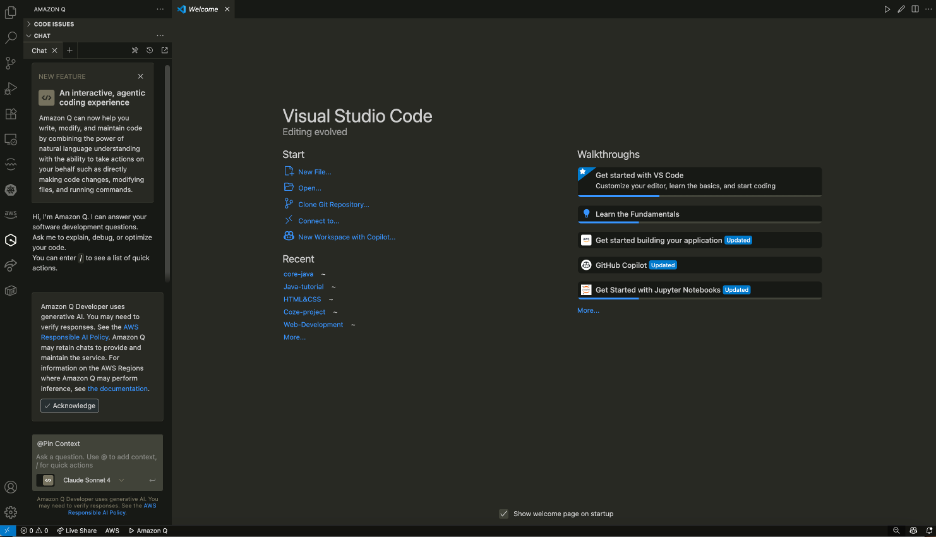936x538 pixels.
Task: Click the pencil edit icon in editor toolbar
Action: [901, 9]
